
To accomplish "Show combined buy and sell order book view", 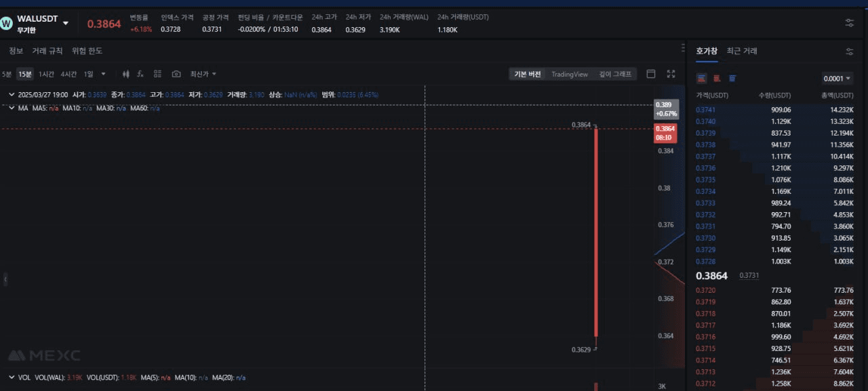I will [701, 79].
